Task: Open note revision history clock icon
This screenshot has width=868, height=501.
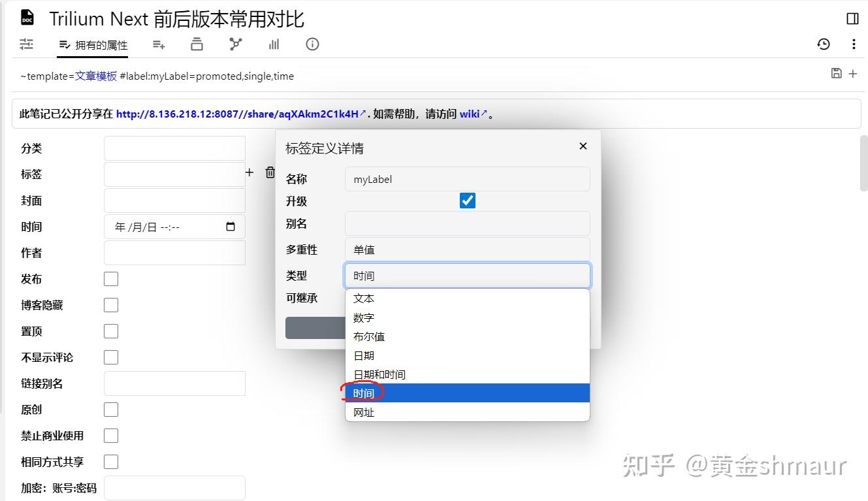Action: tap(824, 44)
